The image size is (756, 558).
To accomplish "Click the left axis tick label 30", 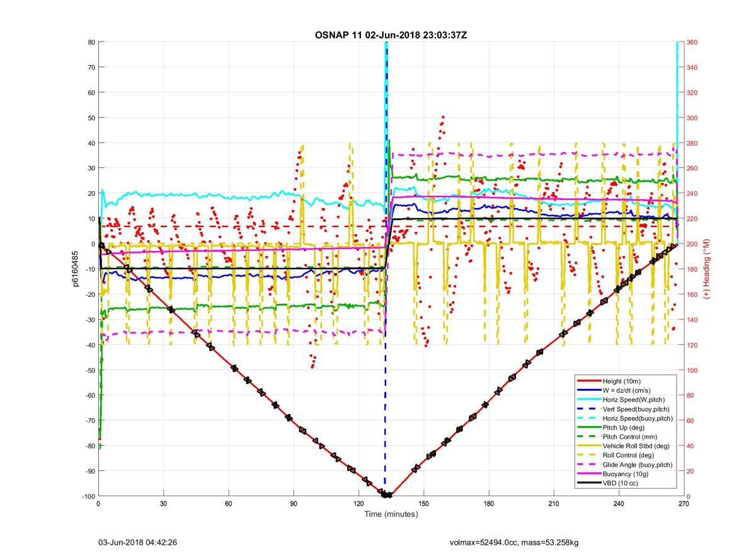I will [x=91, y=168].
